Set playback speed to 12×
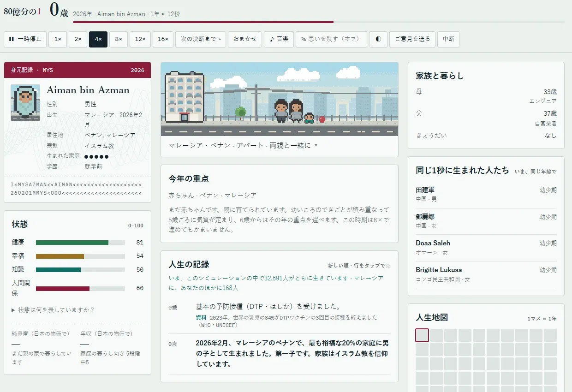The image size is (572, 392). [140, 39]
